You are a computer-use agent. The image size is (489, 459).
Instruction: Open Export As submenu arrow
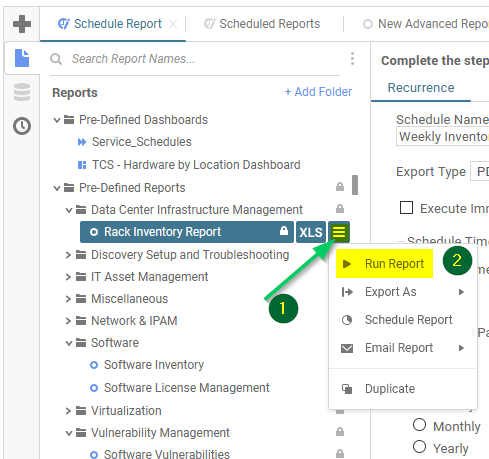point(461,292)
